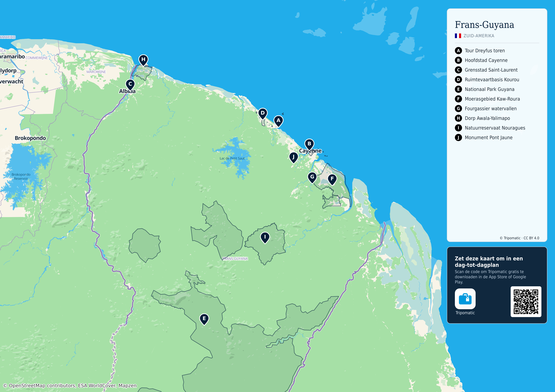Click map pin H near Awala-Yalimapo

[143, 60]
